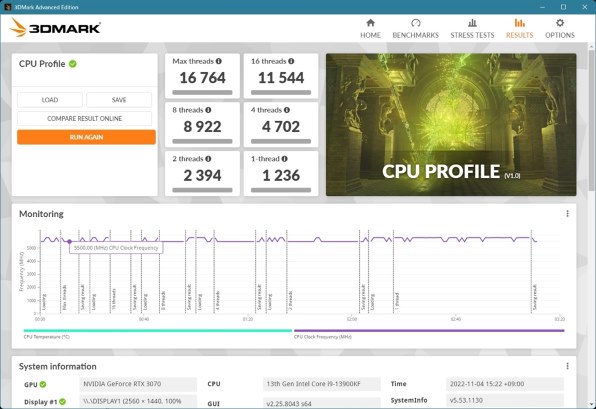The height and width of the screenshot is (409, 596).
Task: Click the purple data point on the frequency graph
Action: coord(69,241)
